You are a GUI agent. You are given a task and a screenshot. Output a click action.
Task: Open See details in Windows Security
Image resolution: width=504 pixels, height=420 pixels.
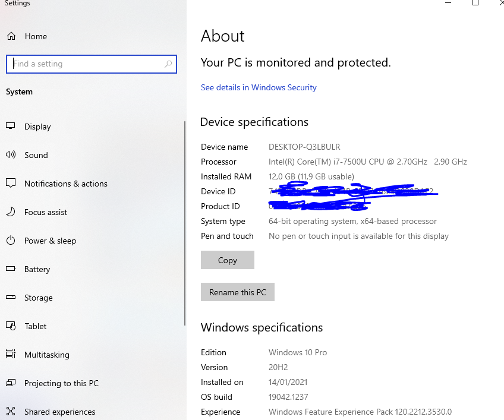point(259,87)
